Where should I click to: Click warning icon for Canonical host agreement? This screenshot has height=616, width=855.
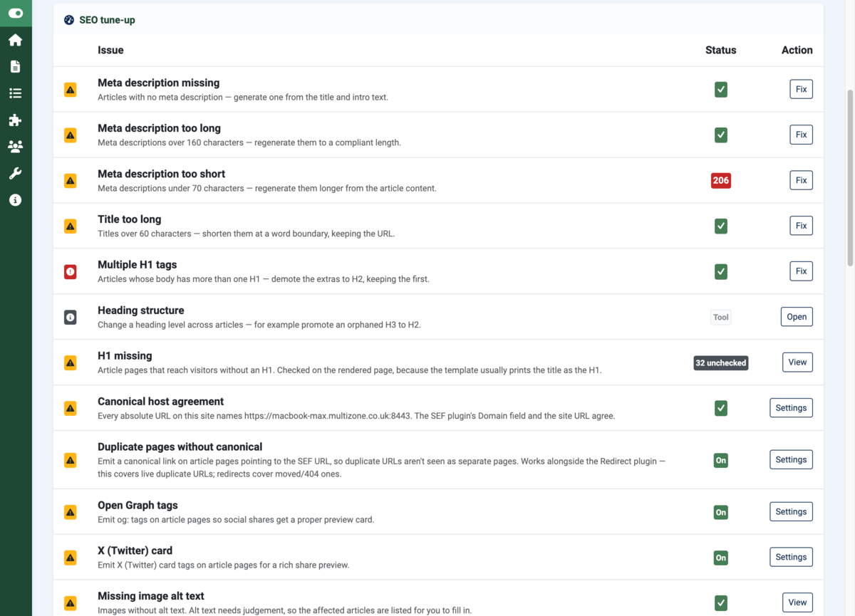(x=71, y=409)
